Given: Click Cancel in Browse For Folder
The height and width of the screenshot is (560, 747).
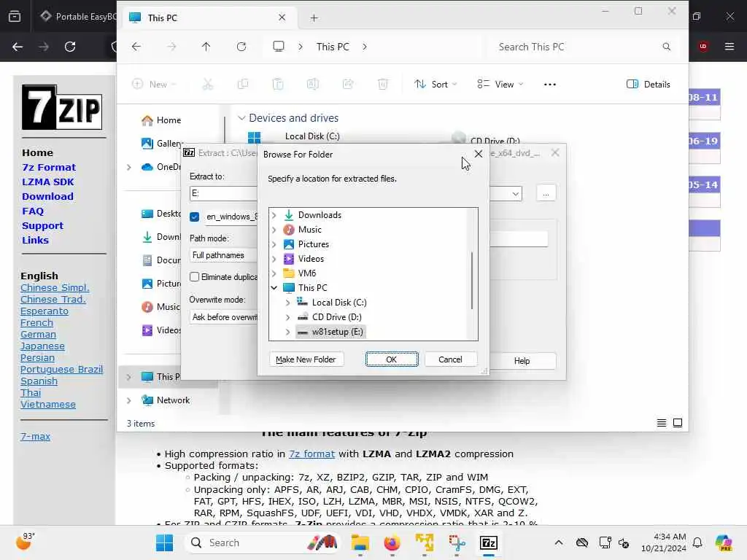Looking at the screenshot, I should click(x=450, y=359).
